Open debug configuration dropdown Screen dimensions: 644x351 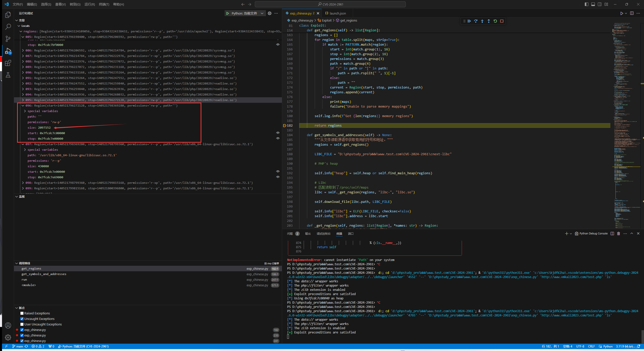(x=262, y=13)
